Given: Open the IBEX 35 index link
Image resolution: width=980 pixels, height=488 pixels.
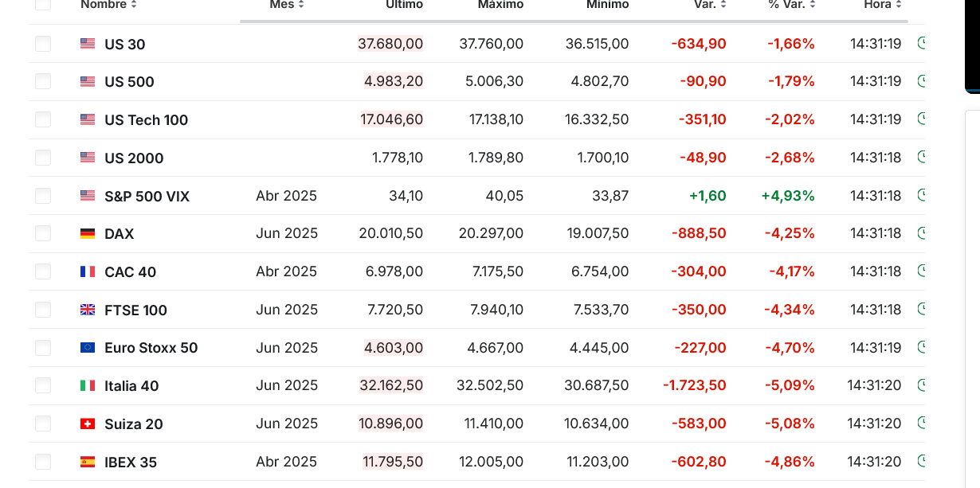Looking at the screenshot, I should 131,462.
